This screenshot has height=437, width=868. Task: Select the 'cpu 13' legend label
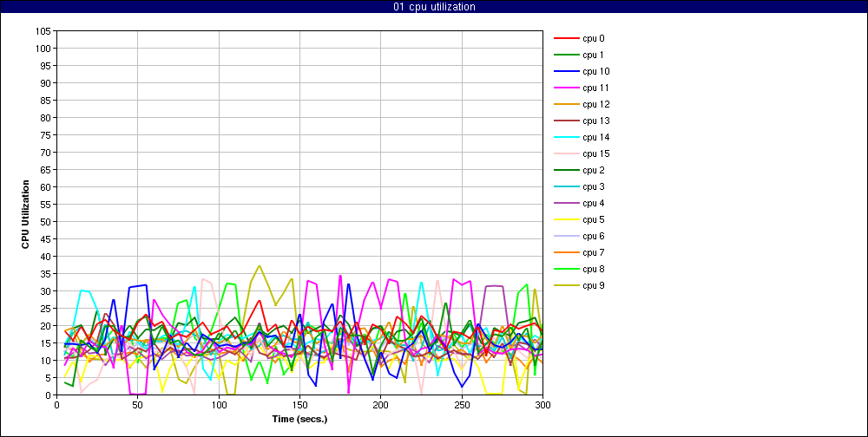pos(595,121)
